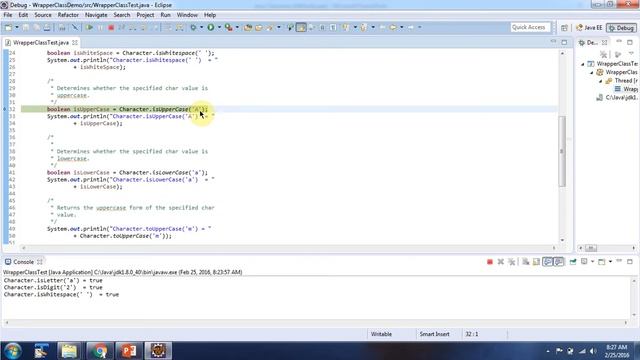The image size is (640, 360).
Task: Click the Save toolbar icon
Action: [x=26, y=27]
